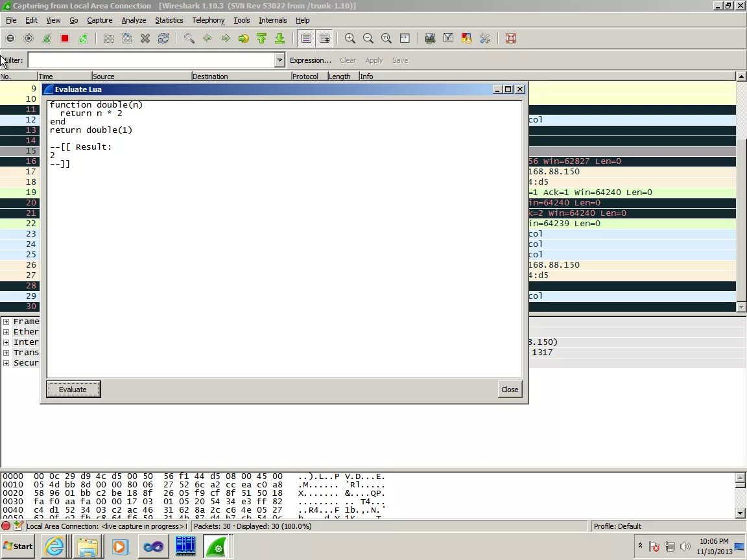Click the expert info red circle icon
Image resolution: width=747 pixels, height=560 pixels.
click(6, 526)
